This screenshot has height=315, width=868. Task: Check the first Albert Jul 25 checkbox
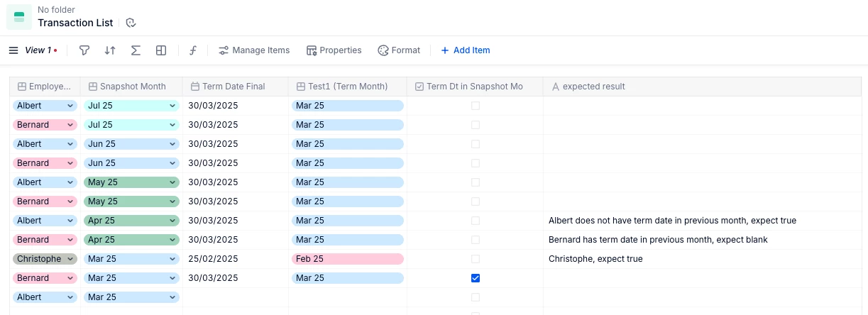[476, 106]
